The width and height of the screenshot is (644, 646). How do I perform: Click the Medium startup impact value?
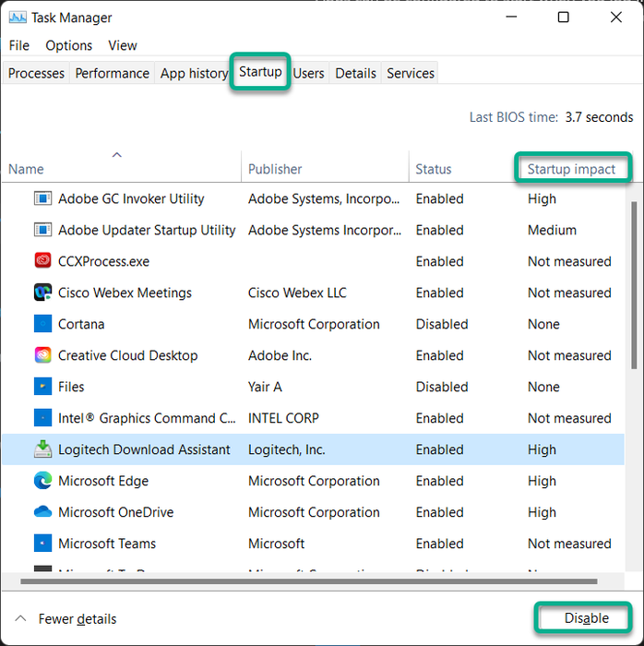(552, 230)
